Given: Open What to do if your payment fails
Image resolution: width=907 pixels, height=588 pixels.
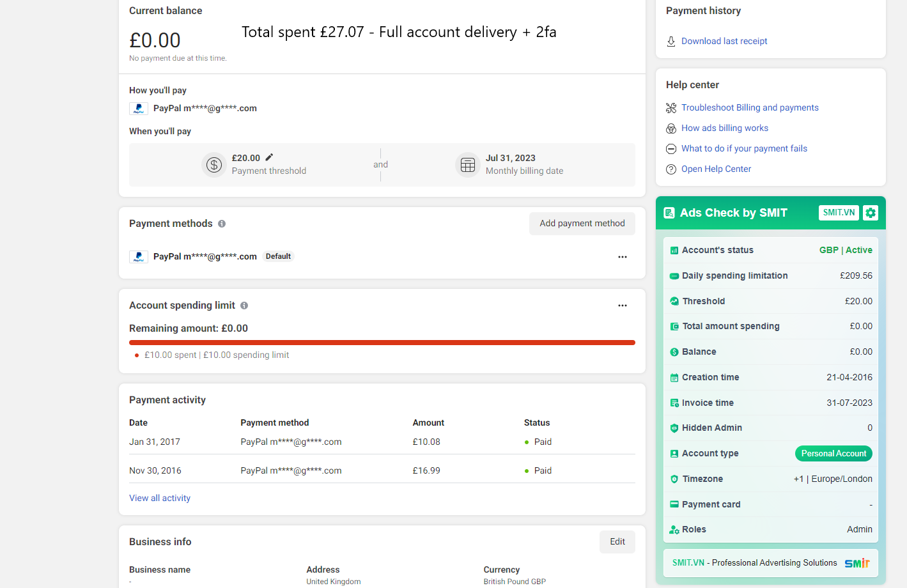Looking at the screenshot, I should [x=744, y=149].
